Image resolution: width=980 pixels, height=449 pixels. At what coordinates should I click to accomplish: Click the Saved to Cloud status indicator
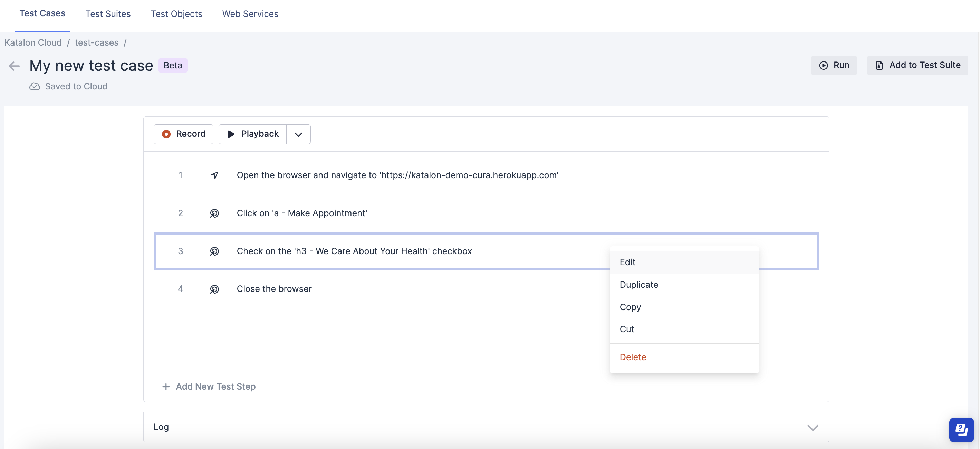click(68, 86)
